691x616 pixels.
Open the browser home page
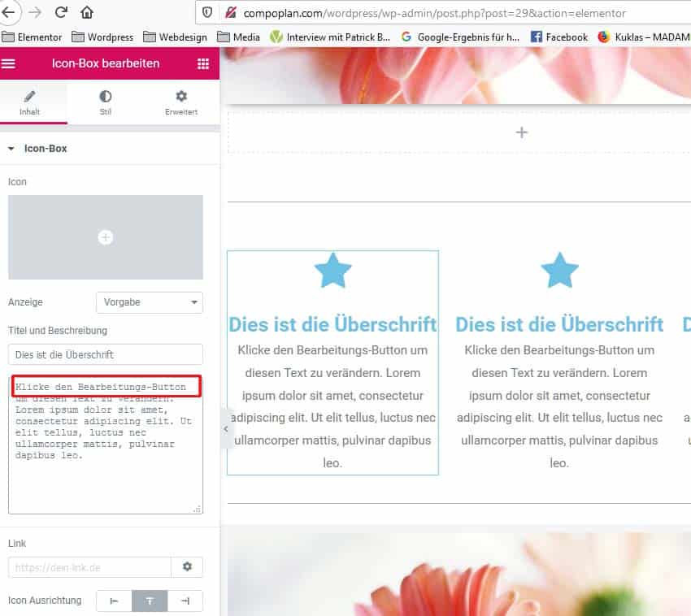coord(87,12)
